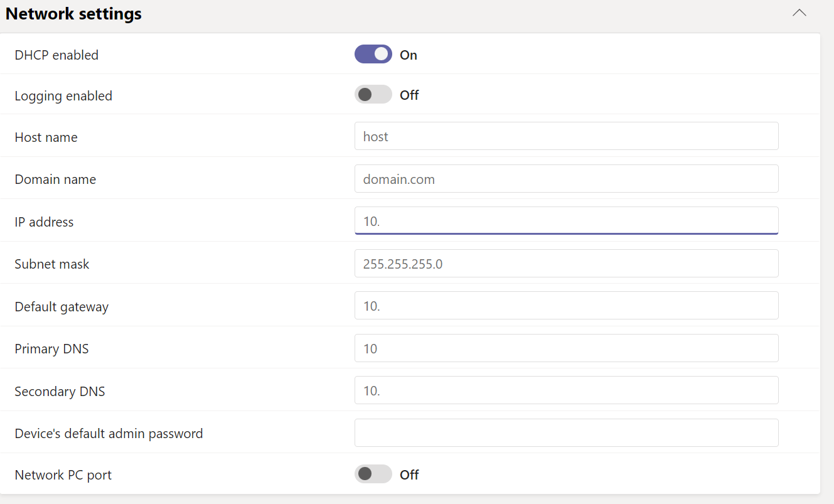Toggle the DHCP enabled switch

[373, 55]
